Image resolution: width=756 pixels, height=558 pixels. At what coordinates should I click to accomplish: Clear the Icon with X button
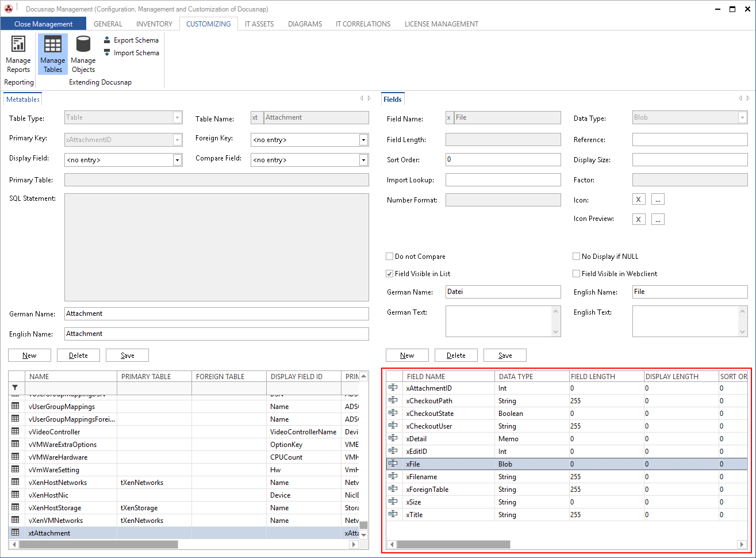638,200
